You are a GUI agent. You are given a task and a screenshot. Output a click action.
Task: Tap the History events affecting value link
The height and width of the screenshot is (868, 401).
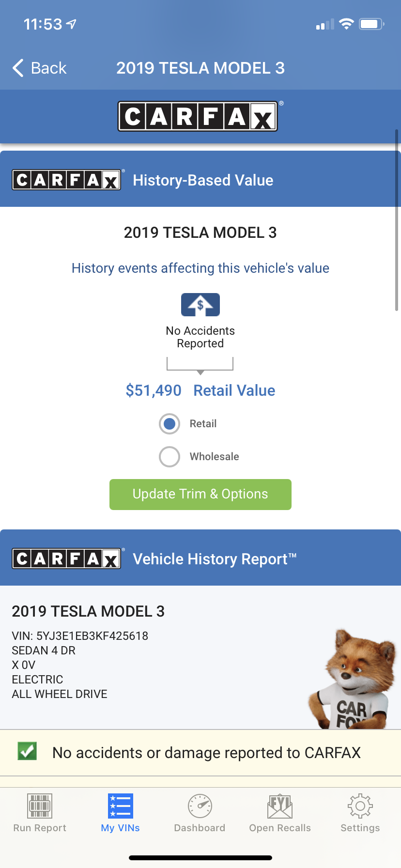200,268
